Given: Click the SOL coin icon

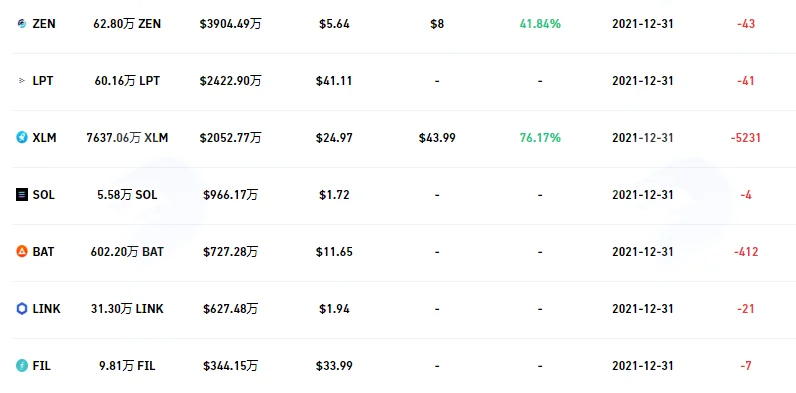Looking at the screenshot, I should [x=22, y=194].
